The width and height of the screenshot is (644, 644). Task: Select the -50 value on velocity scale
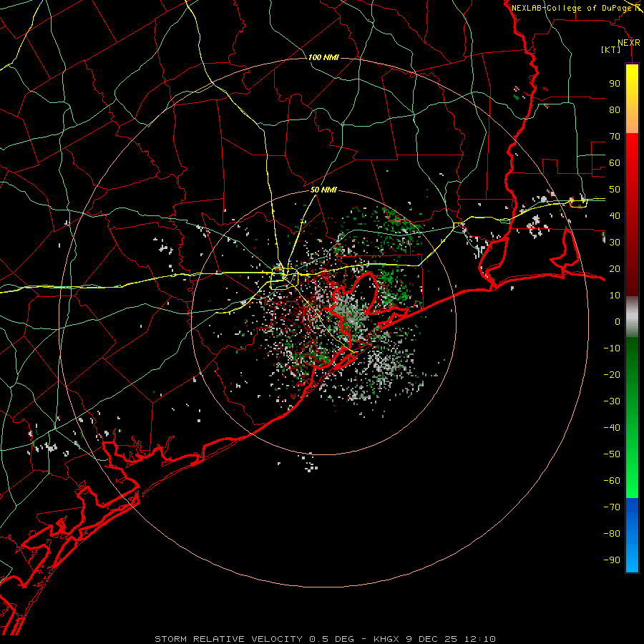pyautogui.click(x=612, y=454)
